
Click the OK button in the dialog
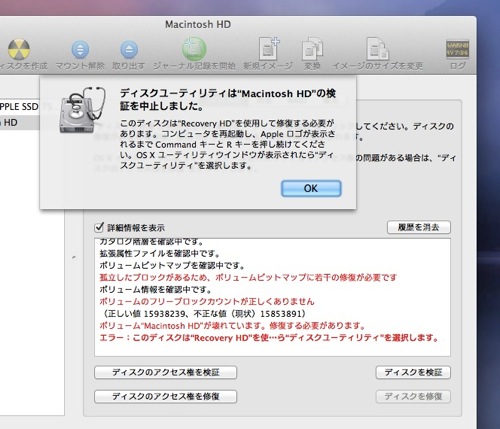(x=311, y=188)
